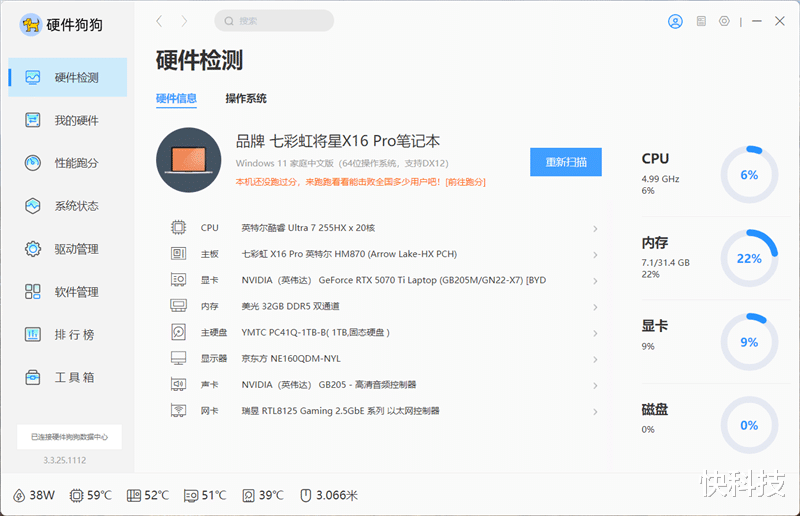Viewport: 800px width, 516px height.
Task: Click the 声卡 sound card icon in list
Action: click(179, 384)
